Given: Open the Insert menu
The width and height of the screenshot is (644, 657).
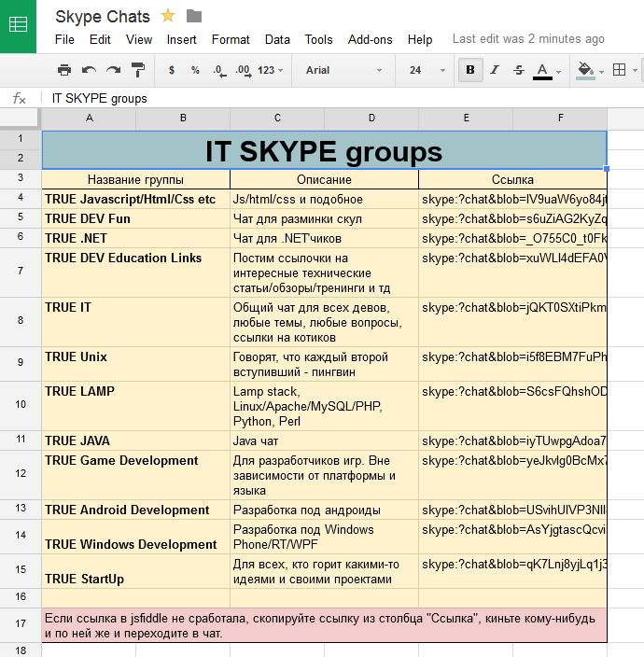Looking at the screenshot, I should [x=182, y=39].
